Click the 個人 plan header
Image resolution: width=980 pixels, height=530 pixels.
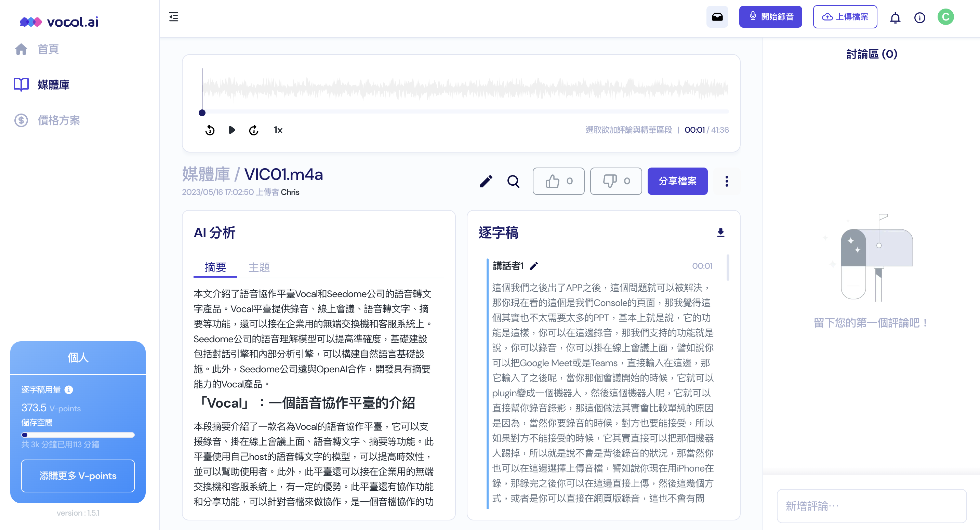pyautogui.click(x=78, y=358)
